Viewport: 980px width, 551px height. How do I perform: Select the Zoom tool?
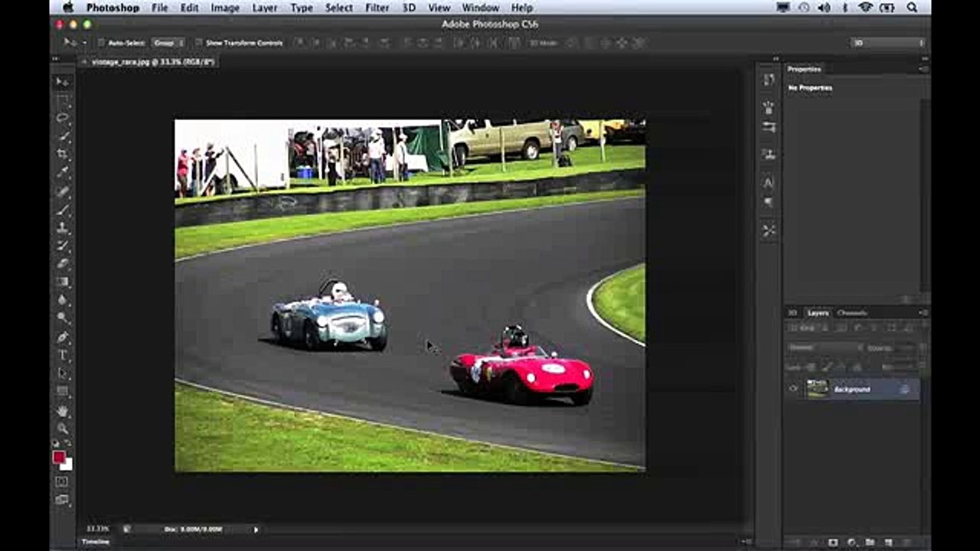(63, 429)
